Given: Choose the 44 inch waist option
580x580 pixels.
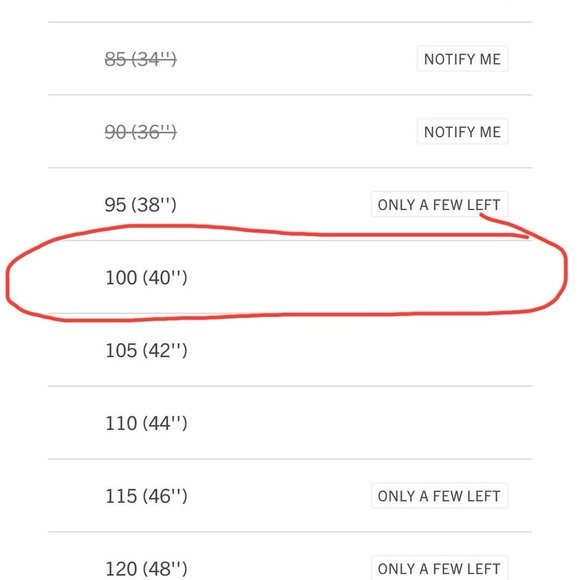Looking at the screenshot, I should (x=290, y=423).
